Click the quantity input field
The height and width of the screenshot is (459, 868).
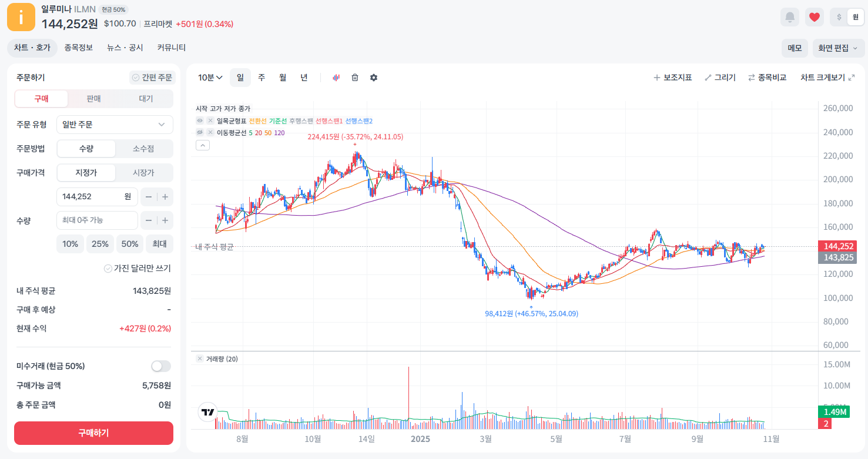(x=97, y=220)
